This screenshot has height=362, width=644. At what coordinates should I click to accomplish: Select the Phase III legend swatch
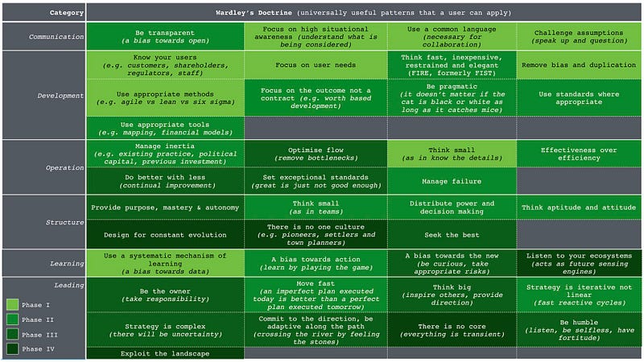point(12,334)
